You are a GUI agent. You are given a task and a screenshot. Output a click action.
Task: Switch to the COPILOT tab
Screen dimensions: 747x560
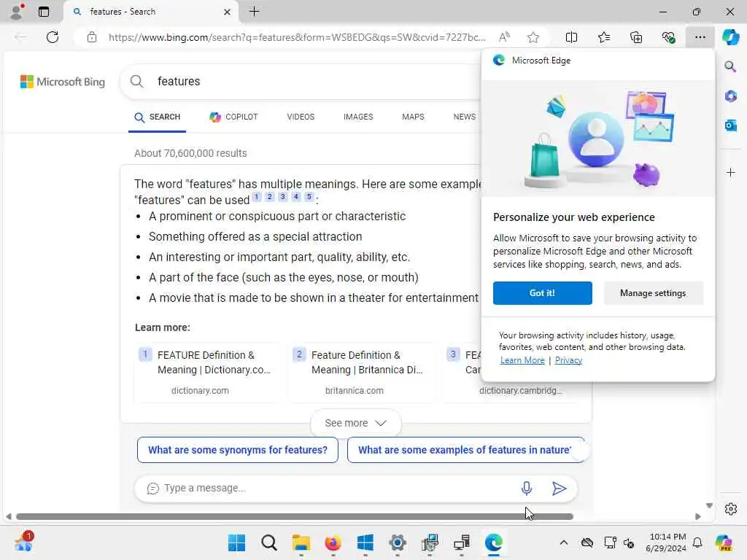pyautogui.click(x=233, y=117)
